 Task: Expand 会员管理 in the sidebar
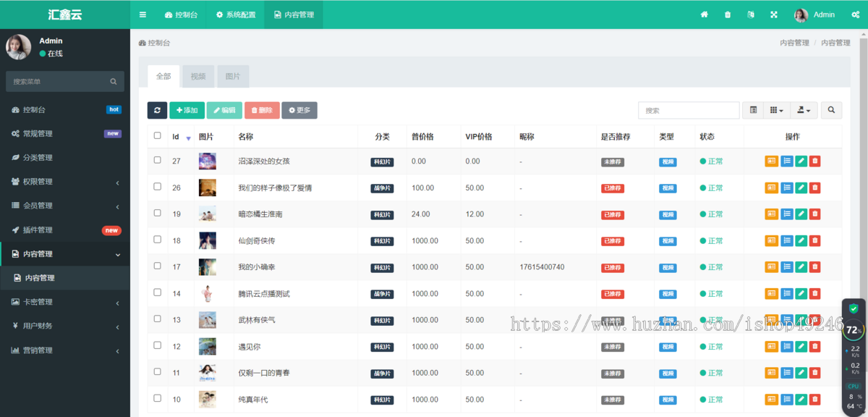(65, 206)
